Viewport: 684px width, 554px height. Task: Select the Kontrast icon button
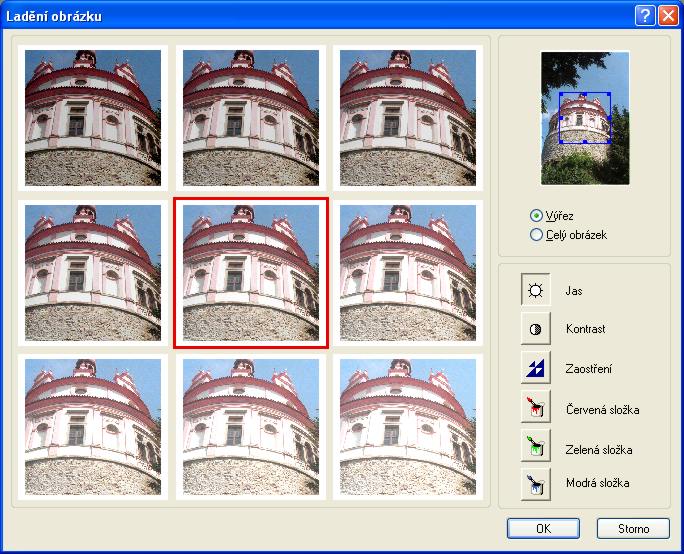click(x=536, y=329)
